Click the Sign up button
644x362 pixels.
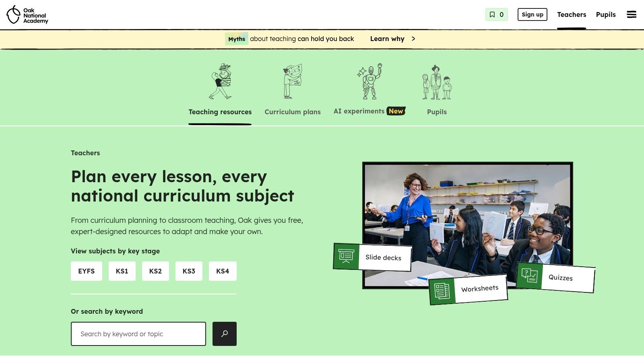tap(533, 14)
